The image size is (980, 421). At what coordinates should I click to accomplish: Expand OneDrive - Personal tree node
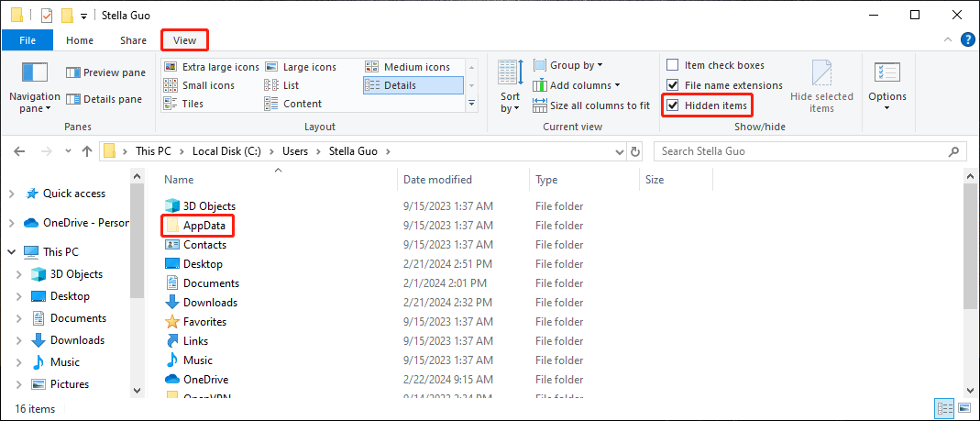click(11, 223)
